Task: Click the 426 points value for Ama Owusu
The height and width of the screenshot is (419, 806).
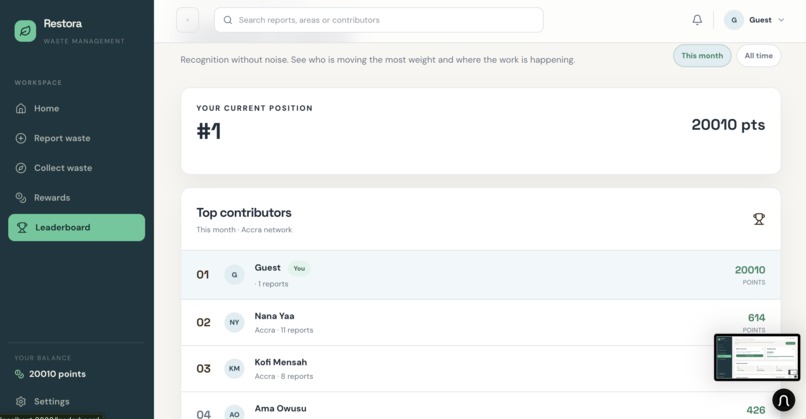Action: tap(756, 410)
